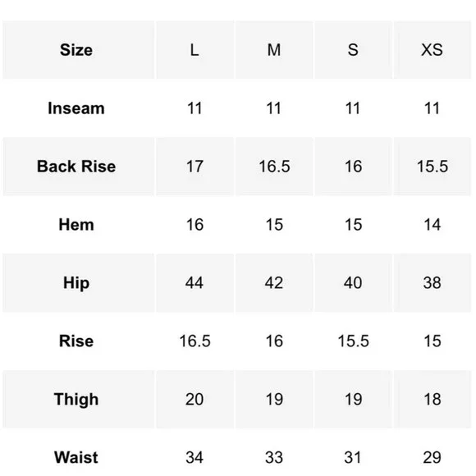Image resolution: width=476 pixels, height=476 pixels.
Task: Click Hip value 42 for M
Action: pyautogui.click(x=274, y=283)
